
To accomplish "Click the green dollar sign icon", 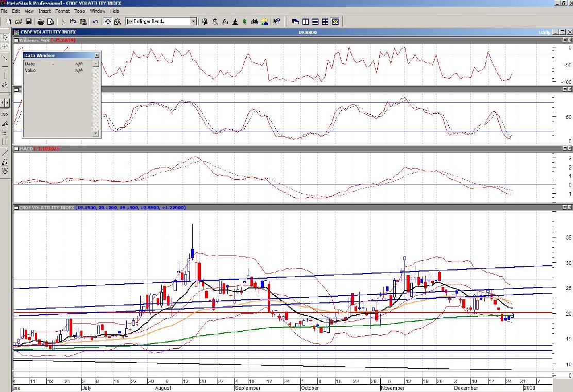I will [x=244, y=22].
